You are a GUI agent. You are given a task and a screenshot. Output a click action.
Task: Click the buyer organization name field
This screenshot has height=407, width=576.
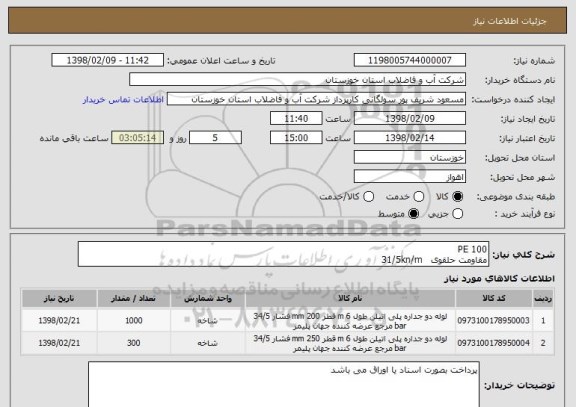298,79
